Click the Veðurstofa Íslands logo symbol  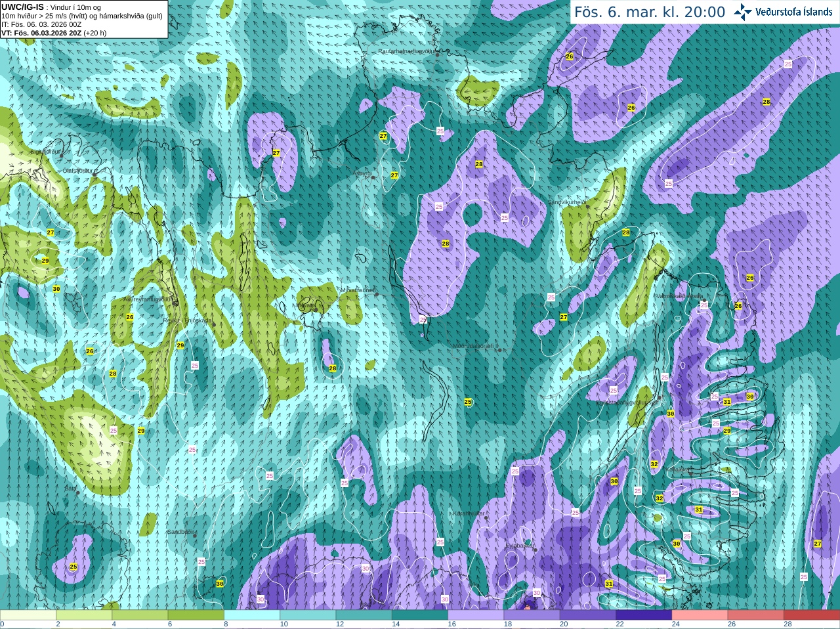click(x=743, y=12)
